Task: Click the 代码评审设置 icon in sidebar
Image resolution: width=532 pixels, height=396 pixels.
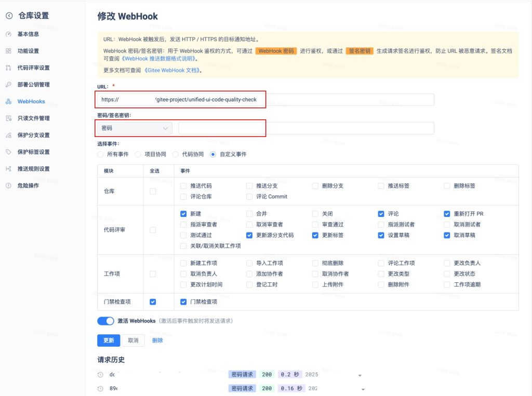Action: (x=8, y=68)
